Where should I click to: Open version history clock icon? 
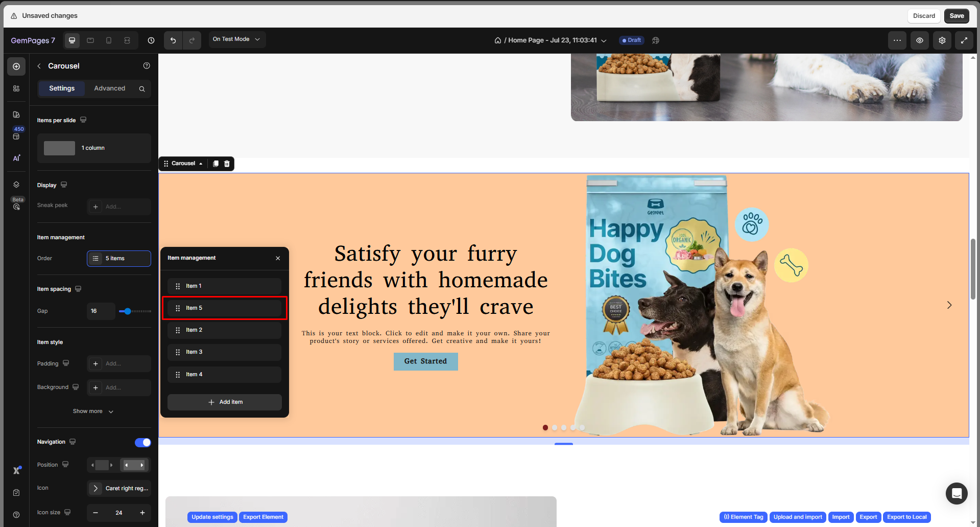[x=151, y=40]
